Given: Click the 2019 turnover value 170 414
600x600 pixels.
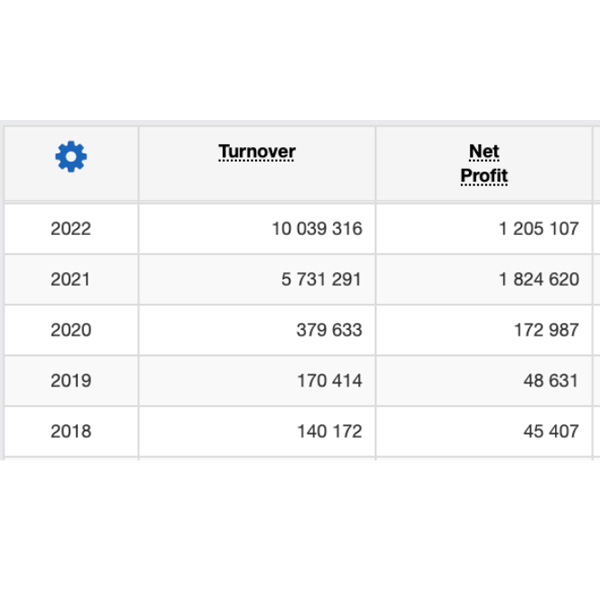Looking at the screenshot, I should coord(329,381).
